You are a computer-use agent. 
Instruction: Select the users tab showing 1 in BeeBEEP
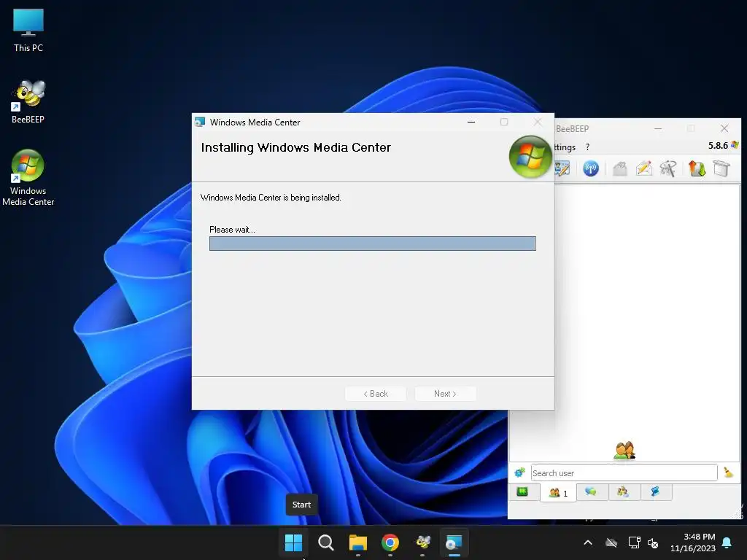click(x=558, y=492)
